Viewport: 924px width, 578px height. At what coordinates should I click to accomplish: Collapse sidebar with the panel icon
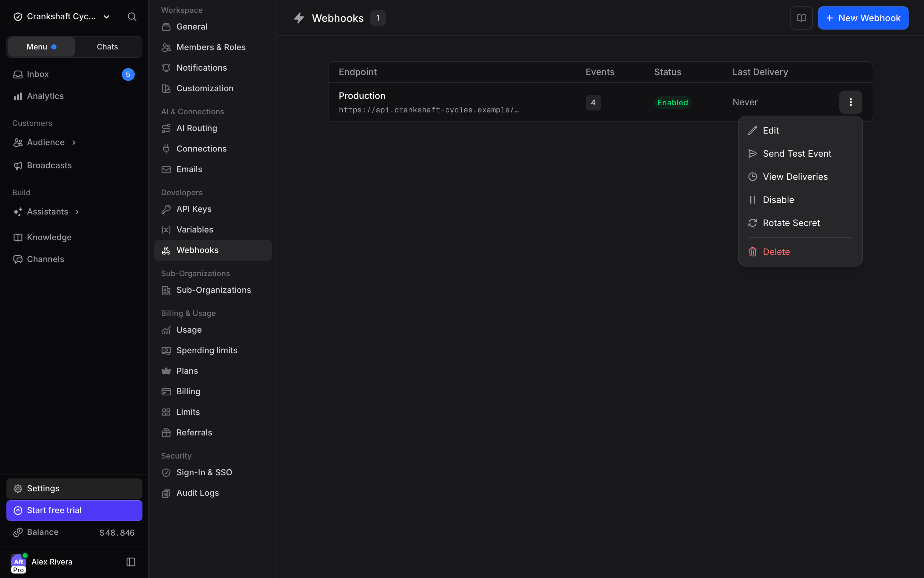point(131,562)
